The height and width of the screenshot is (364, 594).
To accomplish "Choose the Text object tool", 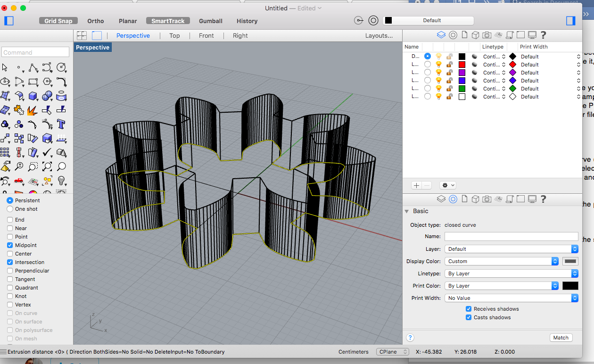I will pyautogui.click(x=61, y=124).
